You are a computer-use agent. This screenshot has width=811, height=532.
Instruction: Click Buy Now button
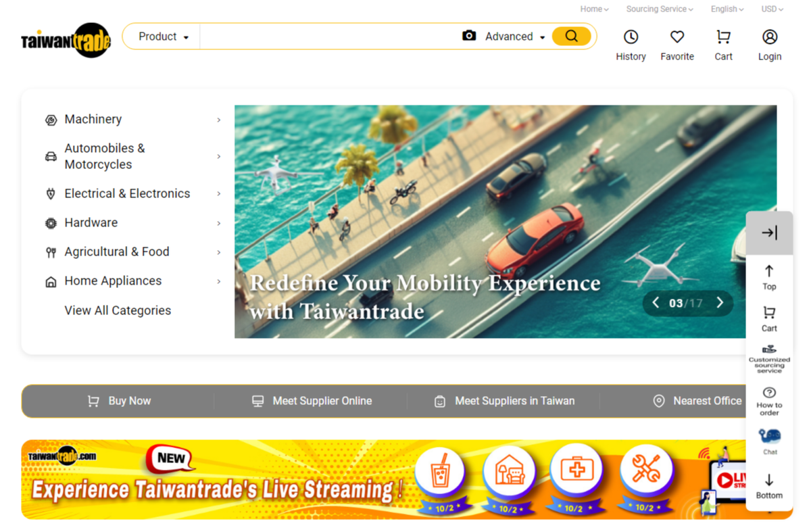pyautogui.click(x=119, y=401)
